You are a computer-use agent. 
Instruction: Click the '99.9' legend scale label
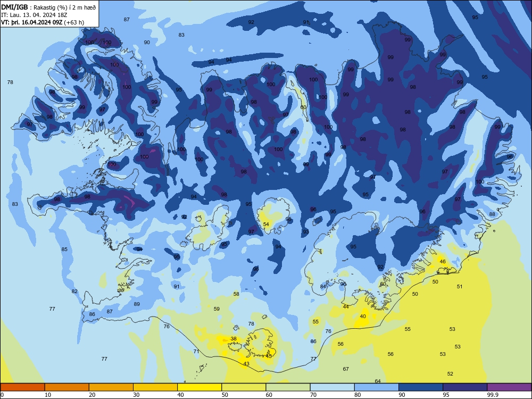point(492,395)
